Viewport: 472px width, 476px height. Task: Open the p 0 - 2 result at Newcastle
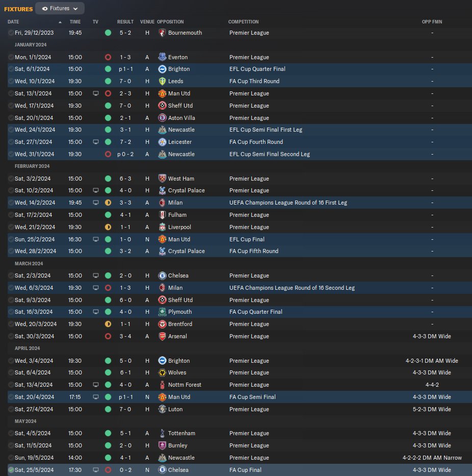125,154
